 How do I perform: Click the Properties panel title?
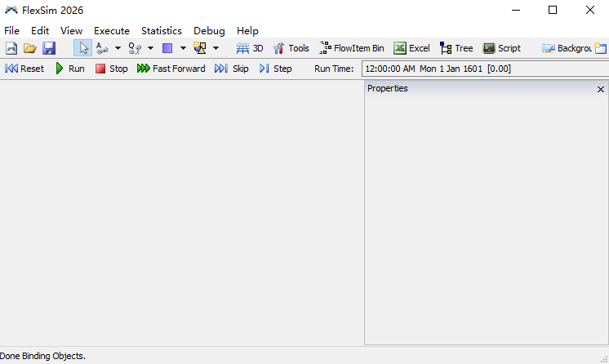point(387,89)
